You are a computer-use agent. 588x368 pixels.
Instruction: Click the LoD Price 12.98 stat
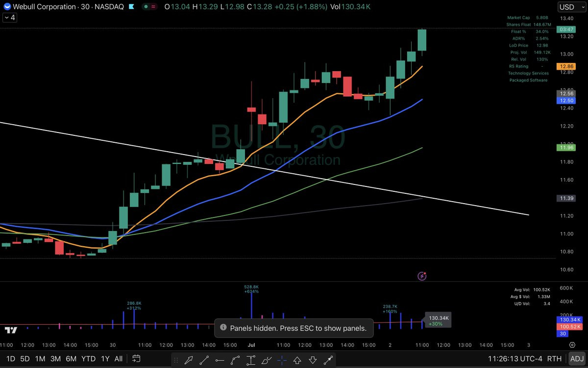point(529,45)
